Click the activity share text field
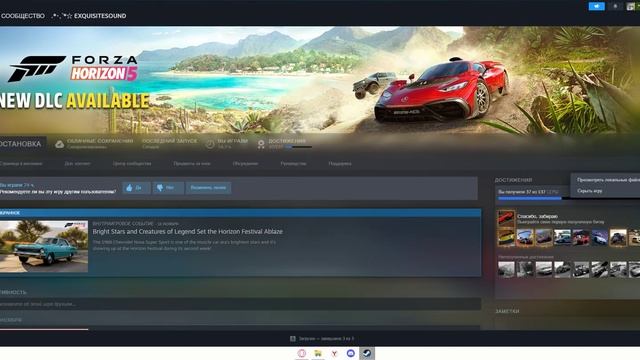The image size is (640, 360). click(x=240, y=304)
